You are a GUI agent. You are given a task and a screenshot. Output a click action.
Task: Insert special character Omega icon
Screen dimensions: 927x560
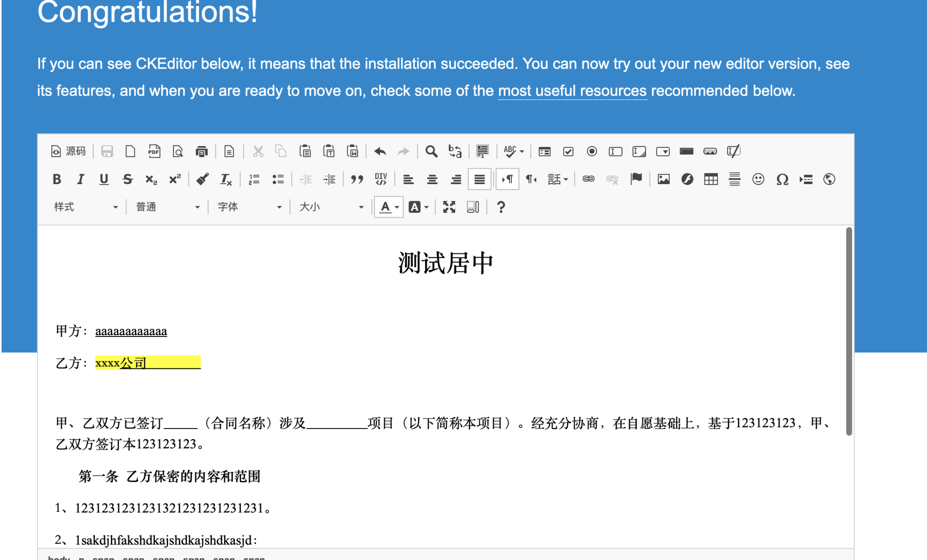[x=782, y=179]
